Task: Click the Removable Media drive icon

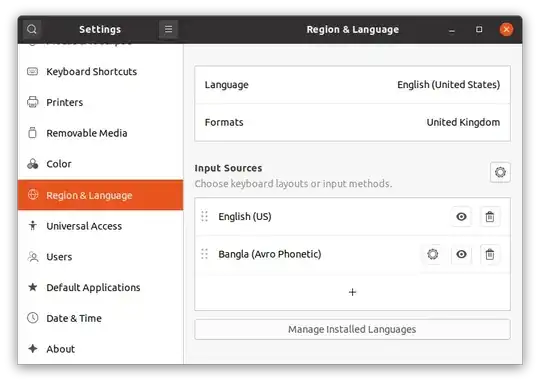Action: click(x=32, y=133)
